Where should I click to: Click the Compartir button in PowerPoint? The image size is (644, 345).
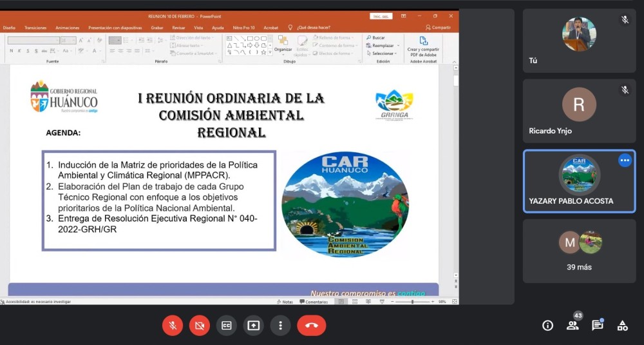click(x=438, y=28)
